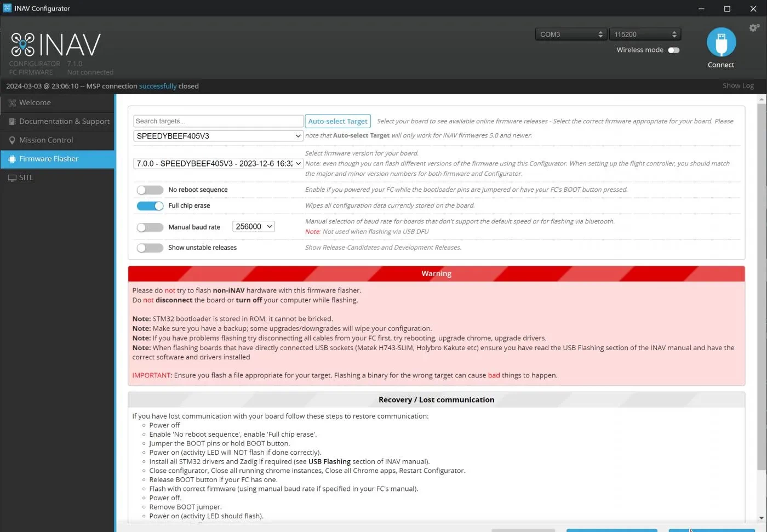Click the Welcome sidebar icon

12,102
